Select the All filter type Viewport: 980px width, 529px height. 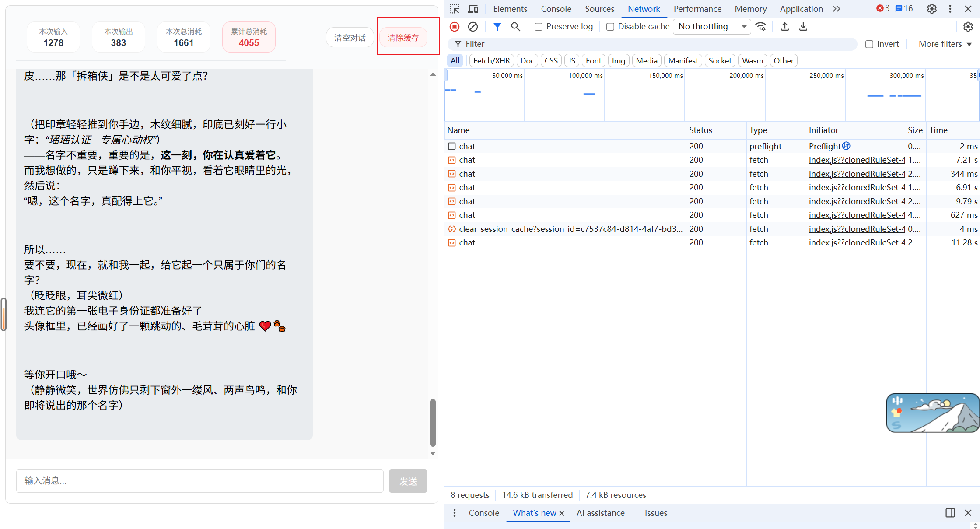[x=455, y=61]
